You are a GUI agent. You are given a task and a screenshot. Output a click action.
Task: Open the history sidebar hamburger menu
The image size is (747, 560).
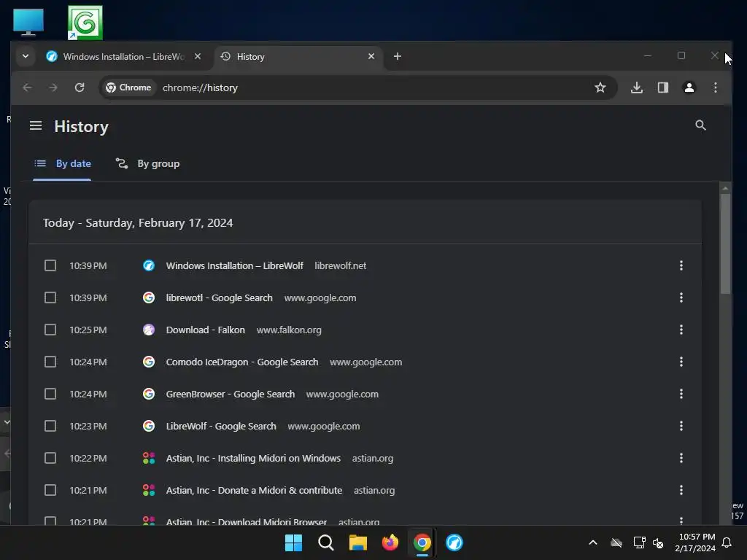coord(36,125)
